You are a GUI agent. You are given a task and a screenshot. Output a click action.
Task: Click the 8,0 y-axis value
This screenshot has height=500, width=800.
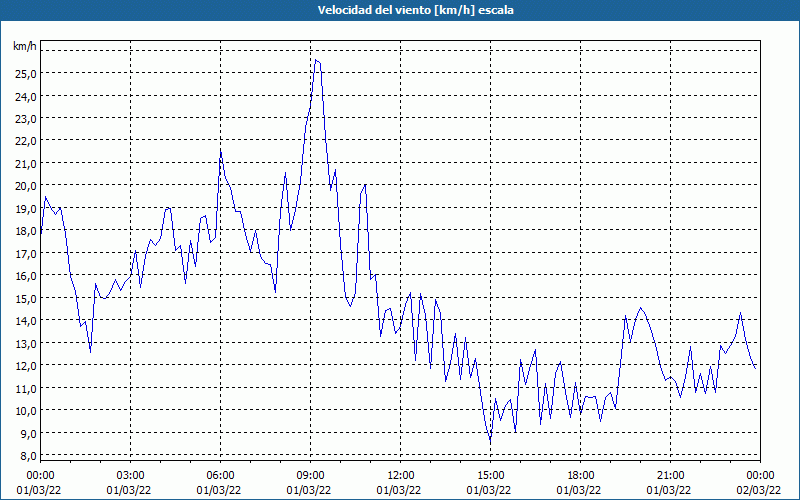tap(28, 456)
